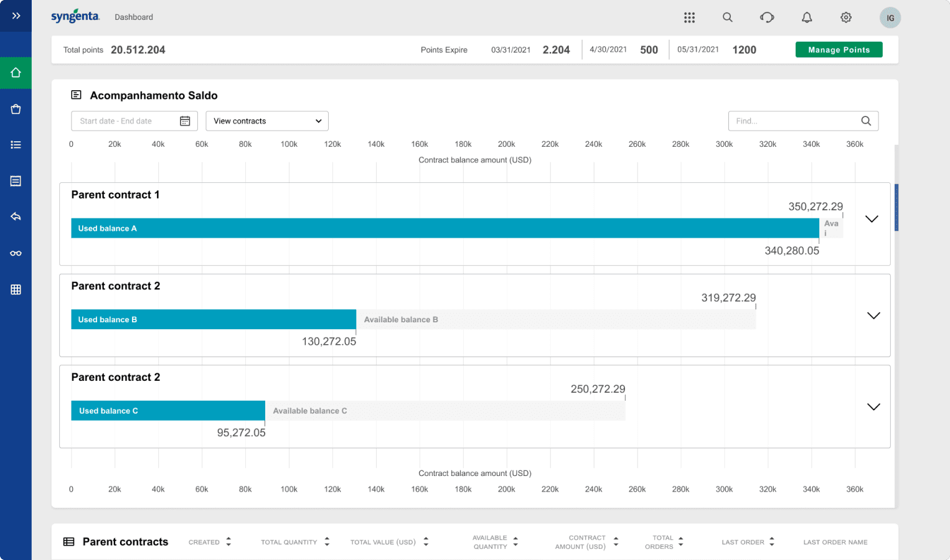Open the glasses sidebar icon
This screenshot has width=950, height=560.
point(16,253)
